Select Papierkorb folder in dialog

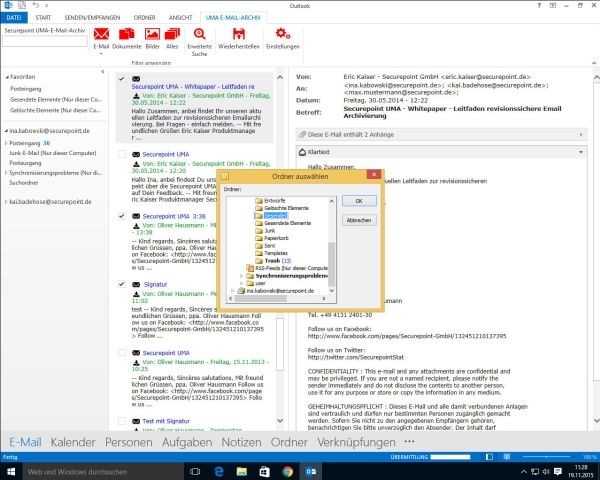272,238
